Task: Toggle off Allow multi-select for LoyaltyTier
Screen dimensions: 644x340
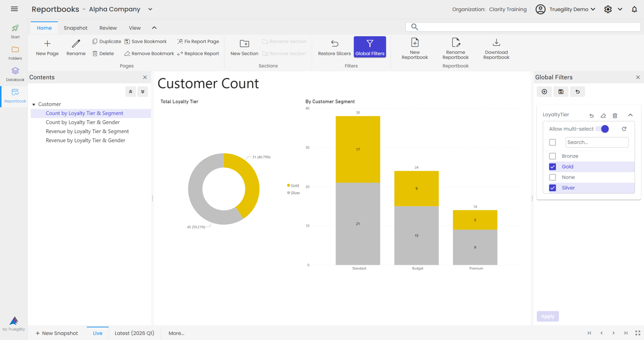Action: (x=605, y=129)
